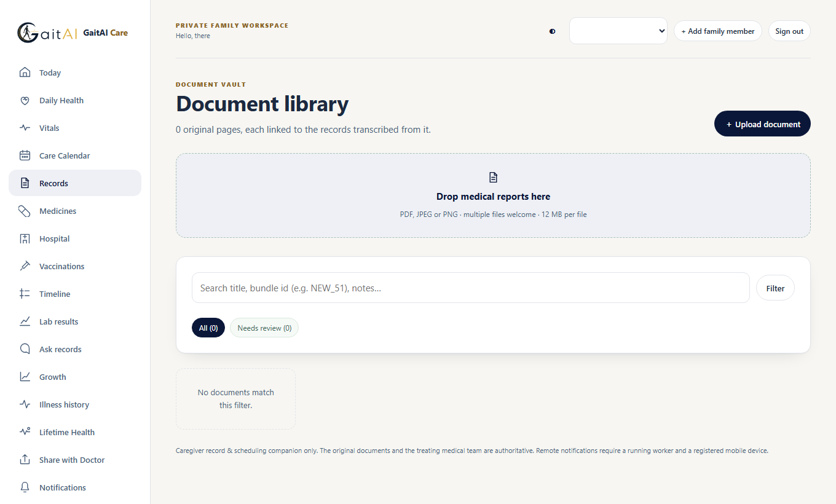Open the Today menu item
Screen dimensions: 836x504
[x=75, y=73]
